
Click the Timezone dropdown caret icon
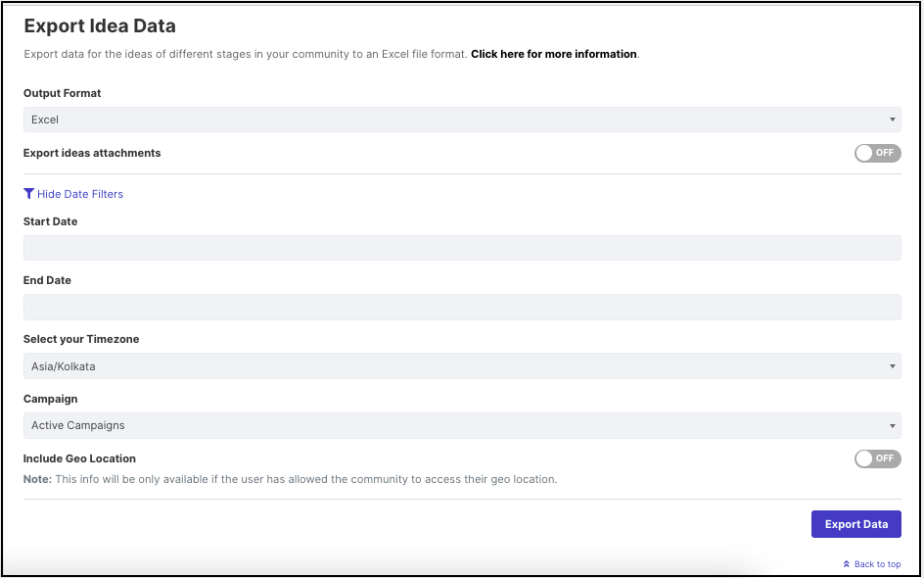(x=892, y=366)
